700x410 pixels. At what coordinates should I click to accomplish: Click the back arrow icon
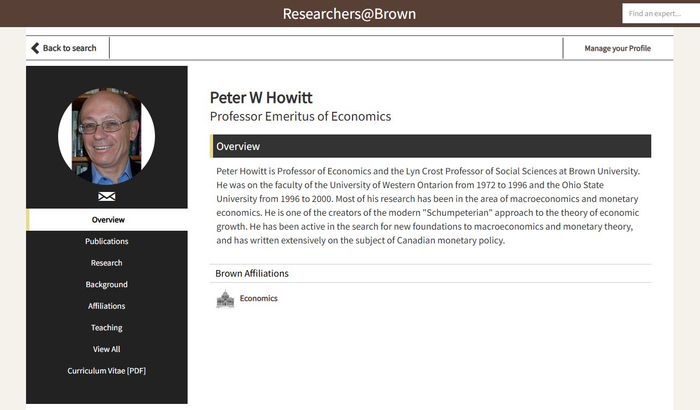[x=36, y=48]
